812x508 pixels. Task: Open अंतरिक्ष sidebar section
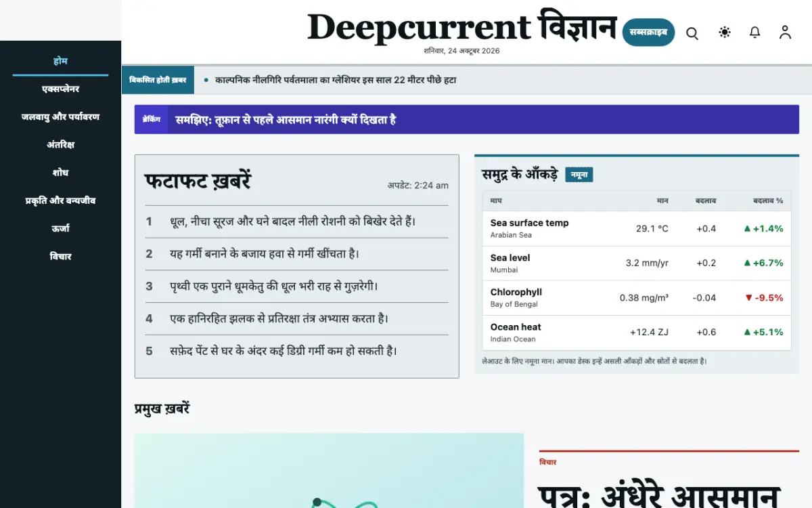(x=60, y=144)
